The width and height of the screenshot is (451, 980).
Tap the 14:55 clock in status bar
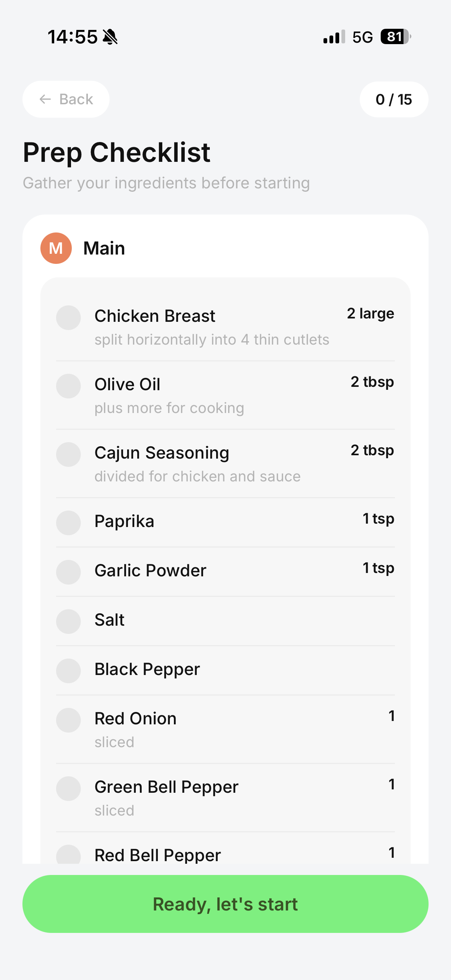point(72,37)
